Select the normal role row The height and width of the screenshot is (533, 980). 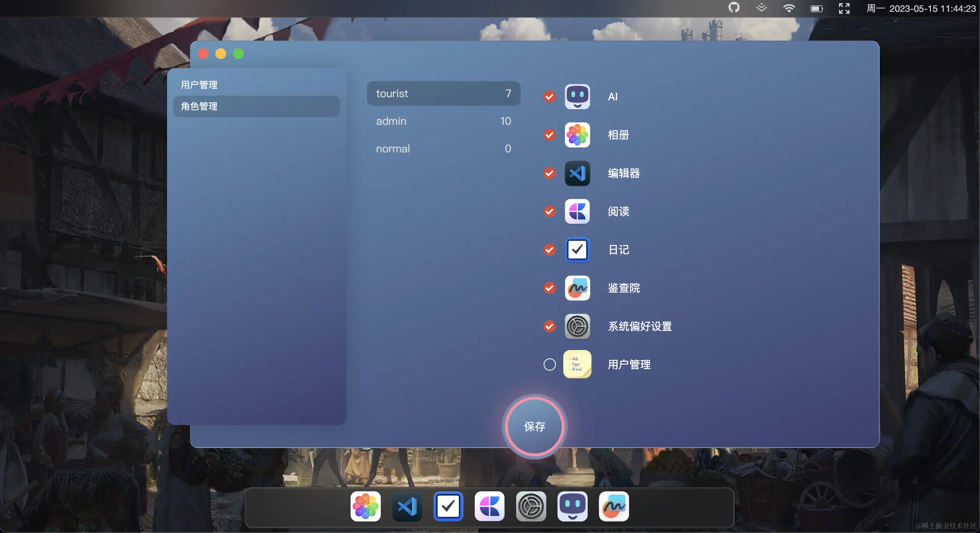point(443,149)
